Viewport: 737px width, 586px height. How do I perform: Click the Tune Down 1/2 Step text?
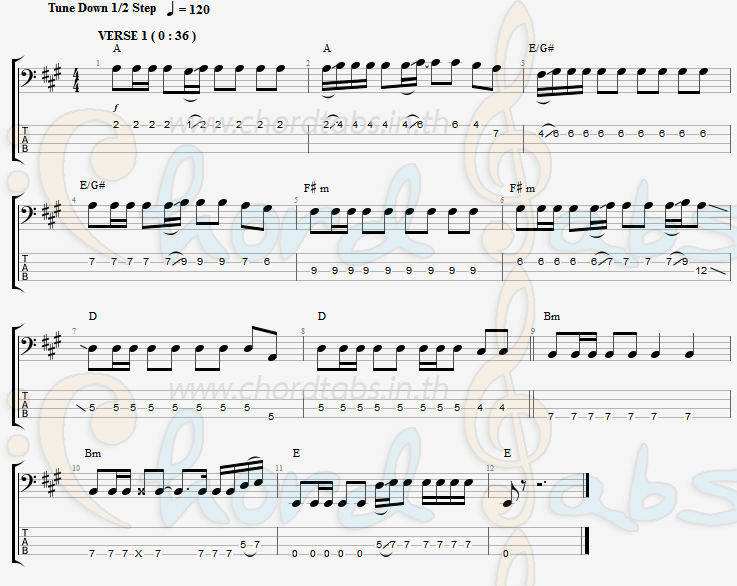click(x=102, y=8)
